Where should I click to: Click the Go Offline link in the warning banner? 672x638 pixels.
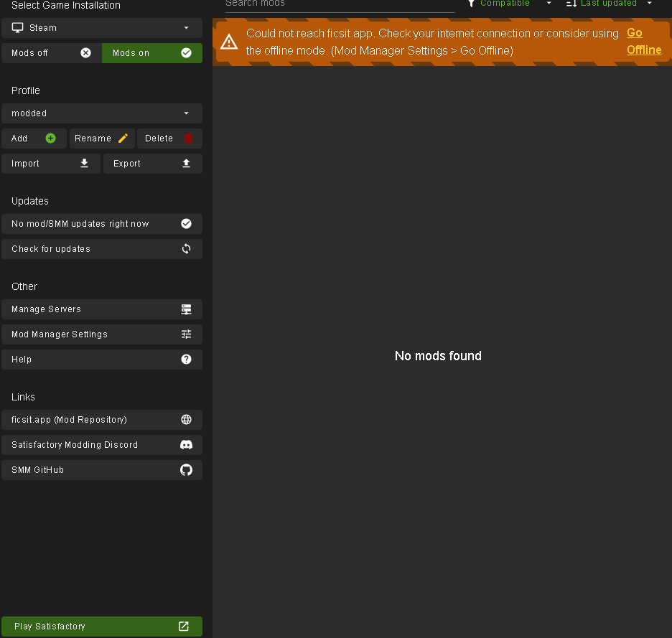pyautogui.click(x=644, y=42)
